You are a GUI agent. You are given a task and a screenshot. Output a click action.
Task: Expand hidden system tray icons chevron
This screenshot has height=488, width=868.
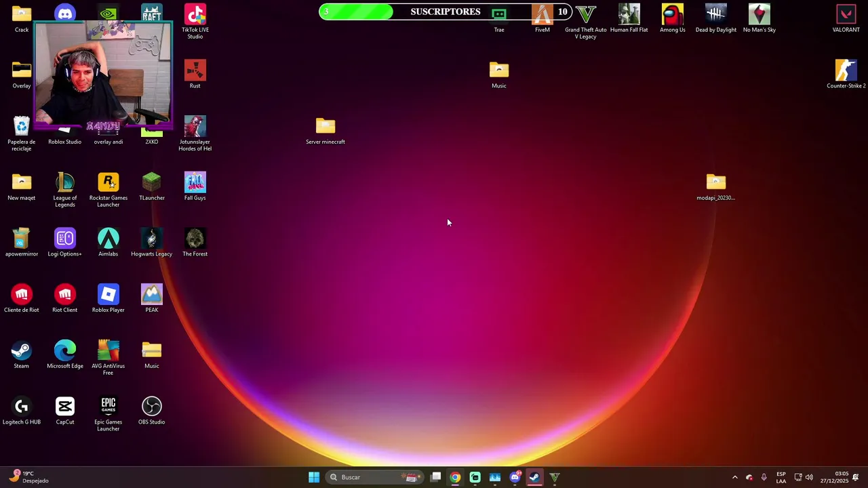click(734, 477)
